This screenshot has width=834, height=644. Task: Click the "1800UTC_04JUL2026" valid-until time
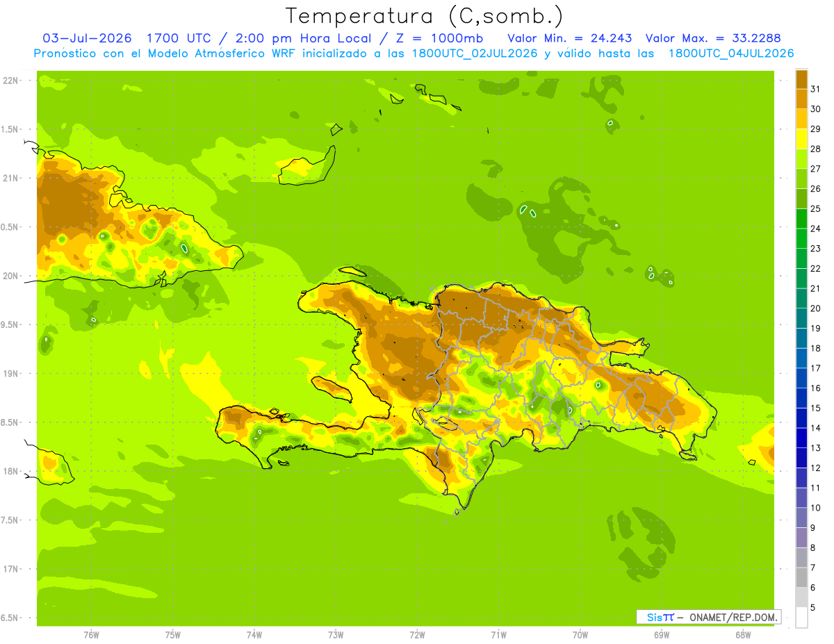tap(730, 53)
